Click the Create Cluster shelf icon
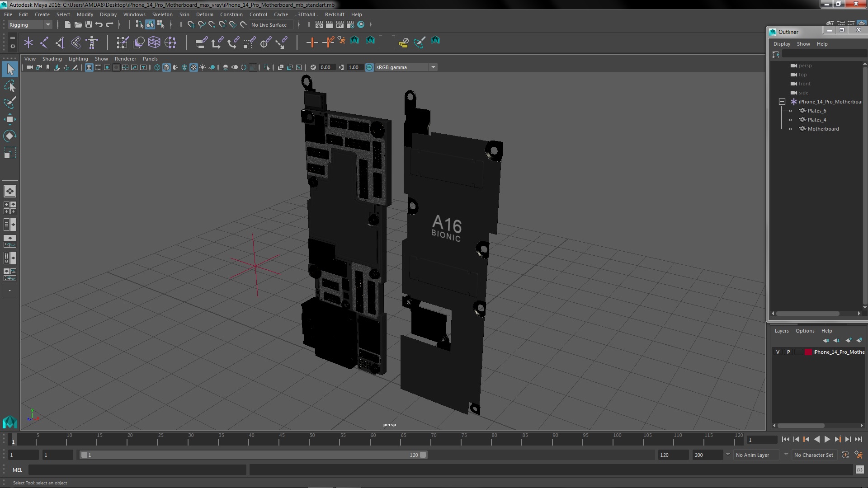 click(x=170, y=42)
